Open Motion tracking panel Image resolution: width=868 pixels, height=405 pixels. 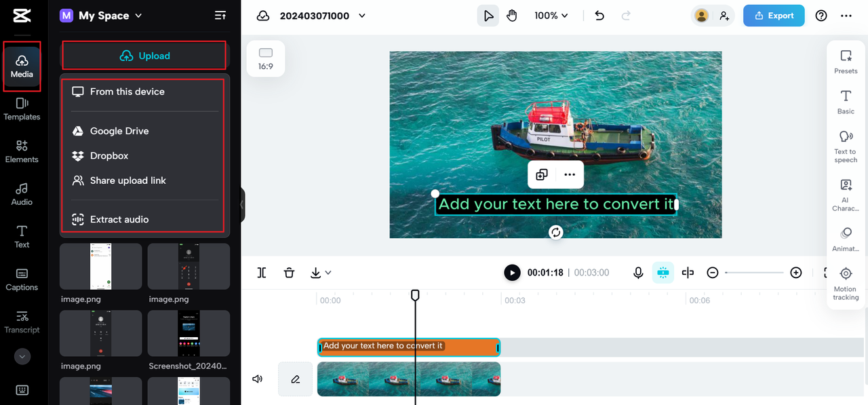pyautogui.click(x=846, y=284)
